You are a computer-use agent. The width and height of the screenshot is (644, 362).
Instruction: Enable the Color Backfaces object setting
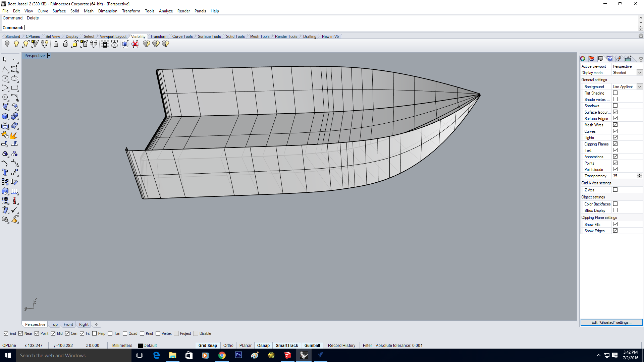(x=615, y=204)
